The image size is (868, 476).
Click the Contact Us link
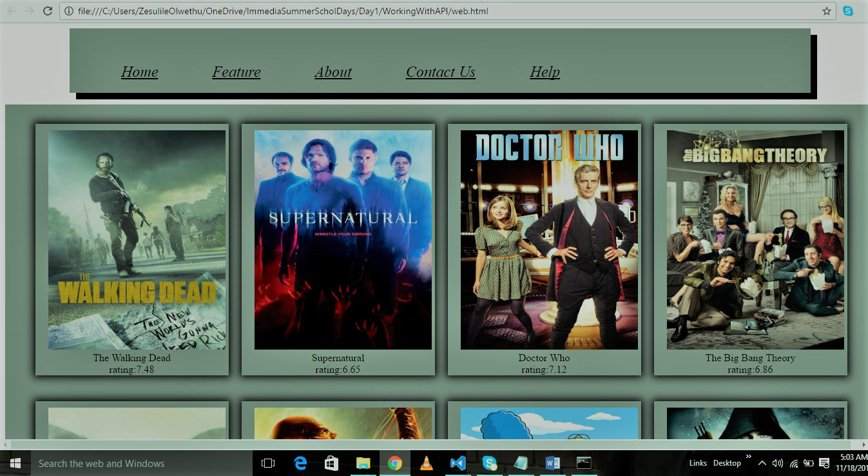pyautogui.click(x=441, y=72)
